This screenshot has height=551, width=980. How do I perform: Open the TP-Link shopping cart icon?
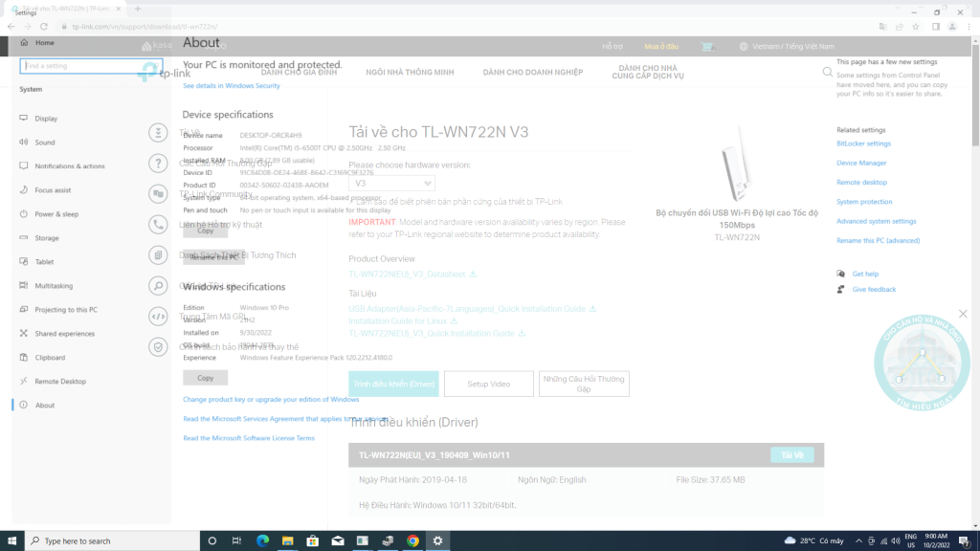[x=707, y=46]
